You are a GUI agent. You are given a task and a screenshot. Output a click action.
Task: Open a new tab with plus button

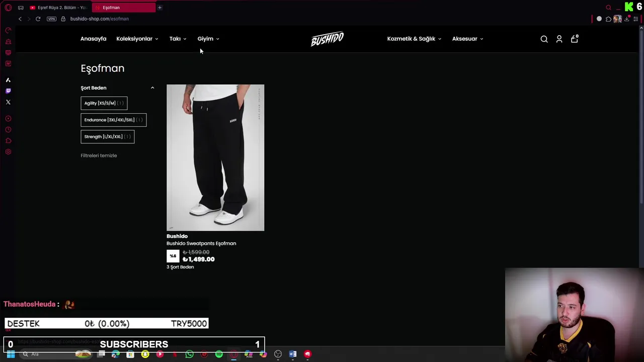[159, 8]
